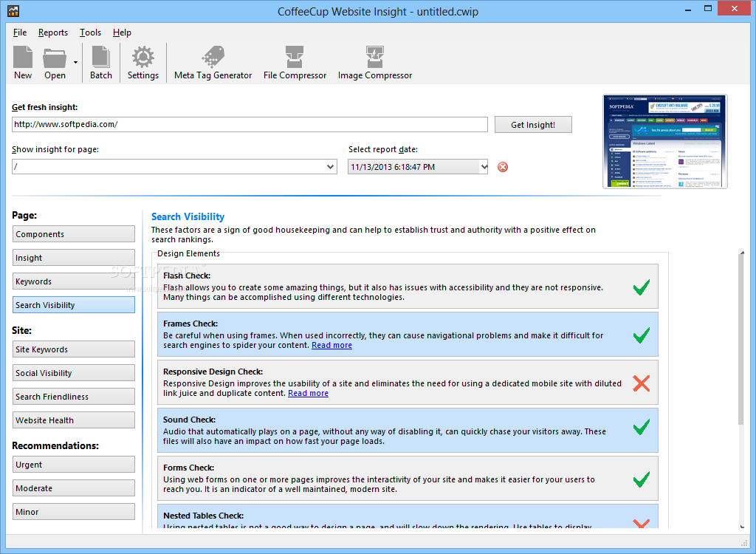Expand the Open button dropdown arrow

(76, 62)
